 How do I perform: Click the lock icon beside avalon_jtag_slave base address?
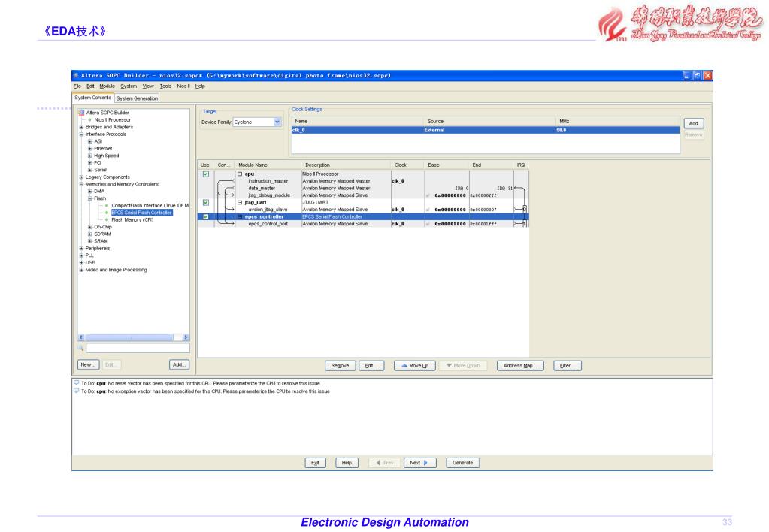(x=428, y=210)
